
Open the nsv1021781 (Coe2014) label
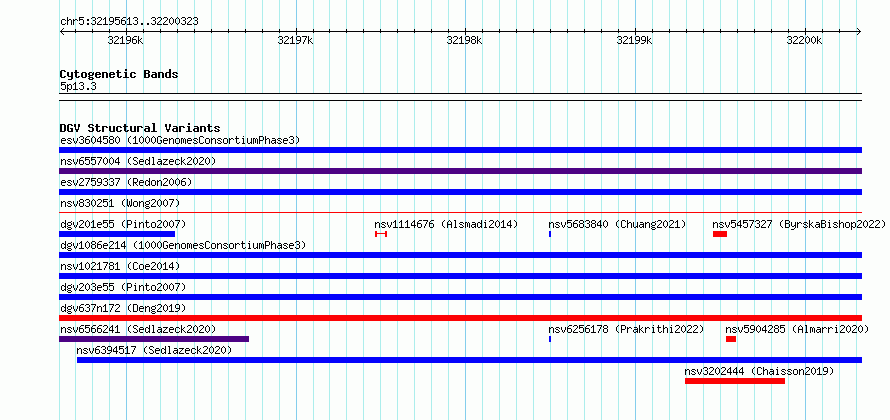[120, 266]
